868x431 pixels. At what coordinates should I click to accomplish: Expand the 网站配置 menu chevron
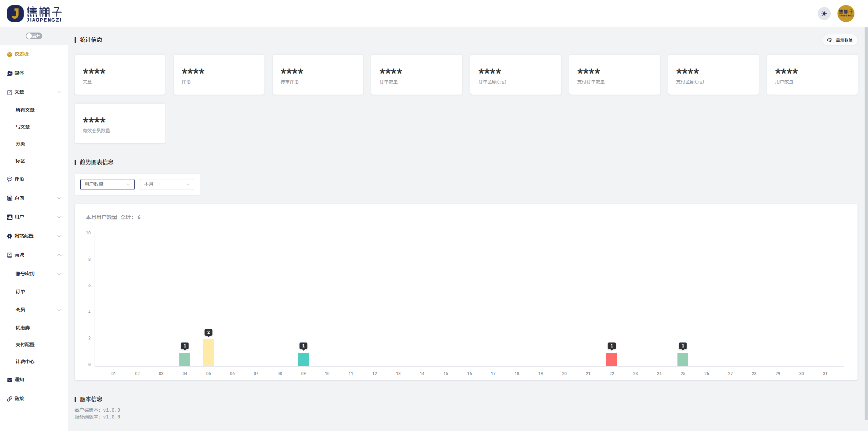coord(59,236)
